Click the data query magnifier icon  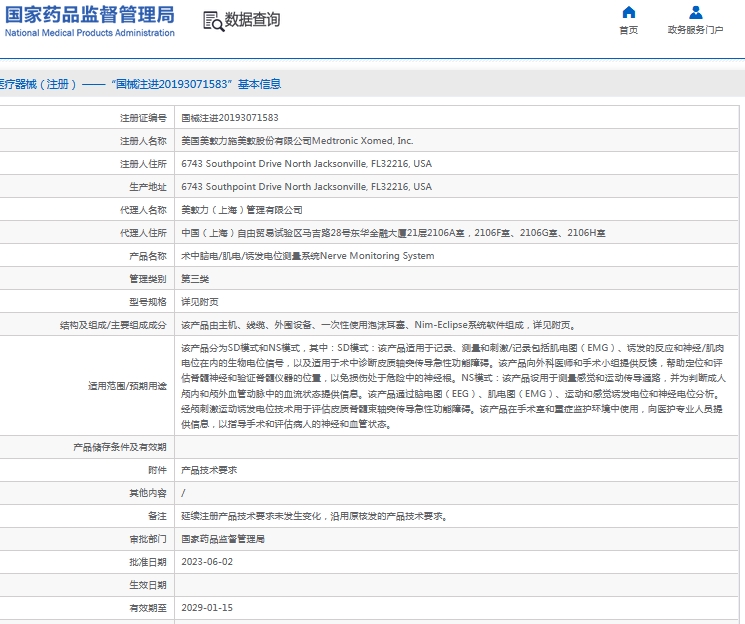click(213, 21)
